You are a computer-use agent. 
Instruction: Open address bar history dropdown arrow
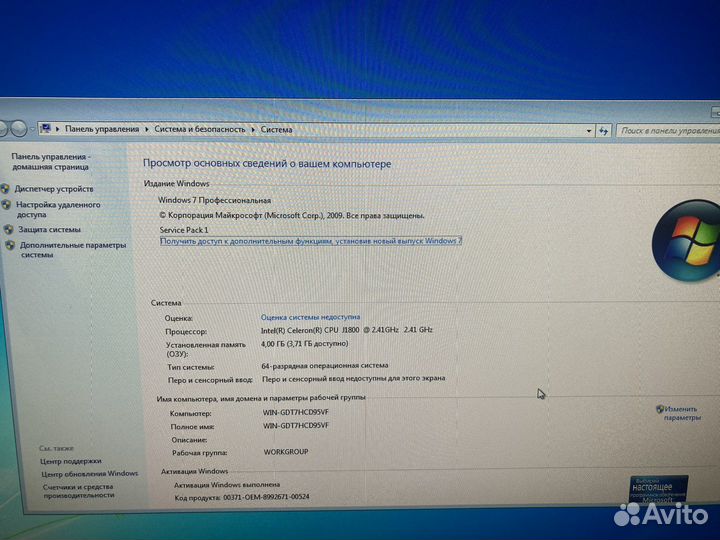[x=589, y=131]
